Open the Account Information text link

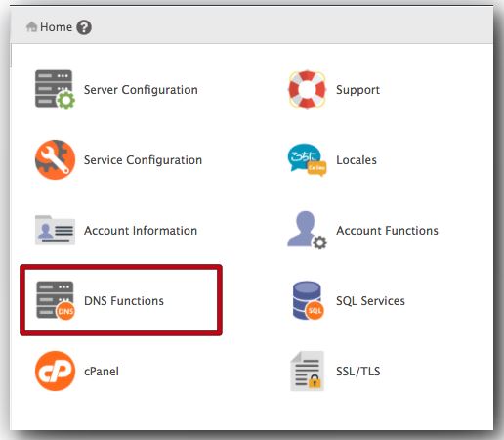[x=141, y=231]
